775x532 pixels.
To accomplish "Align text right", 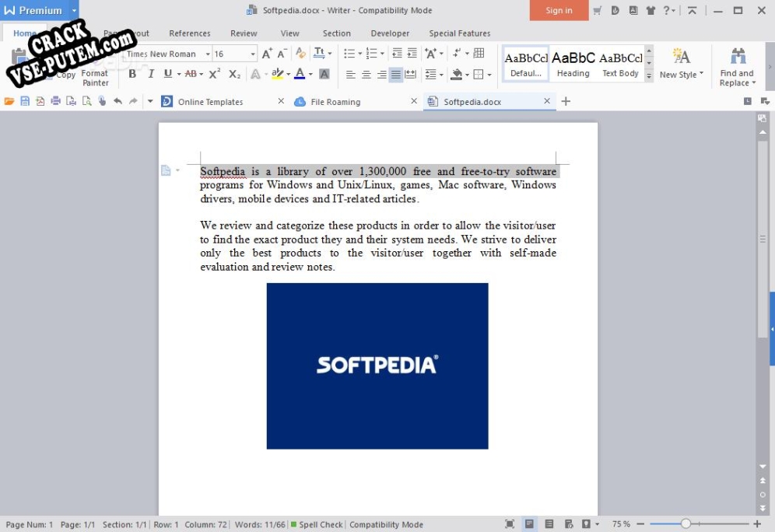I will (381, 75).
